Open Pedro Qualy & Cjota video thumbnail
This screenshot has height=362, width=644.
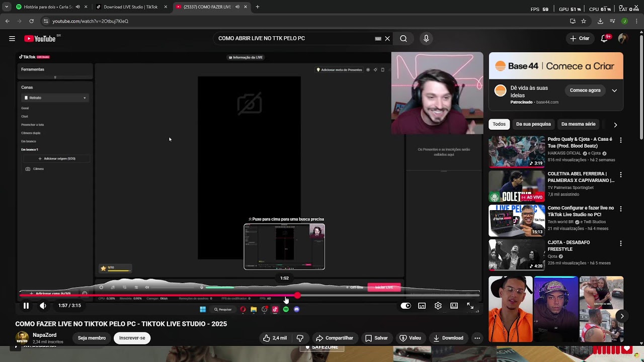click(x=517, y=151)
